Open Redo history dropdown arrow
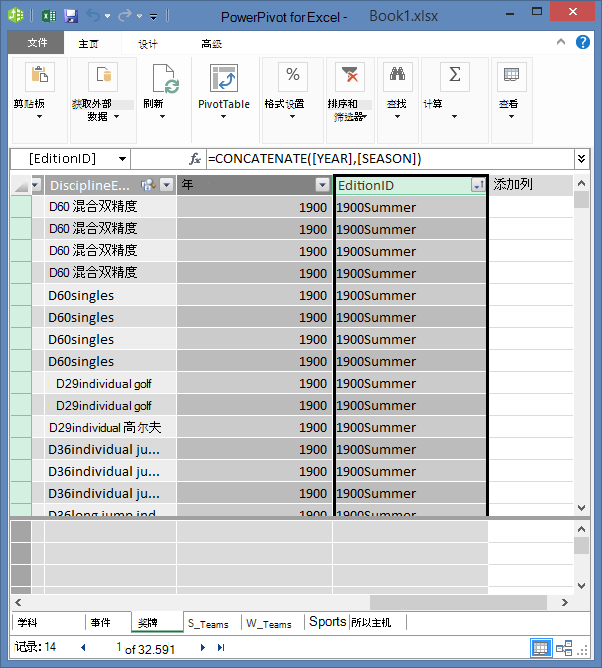The image size is (602, 668). (139, 17)
